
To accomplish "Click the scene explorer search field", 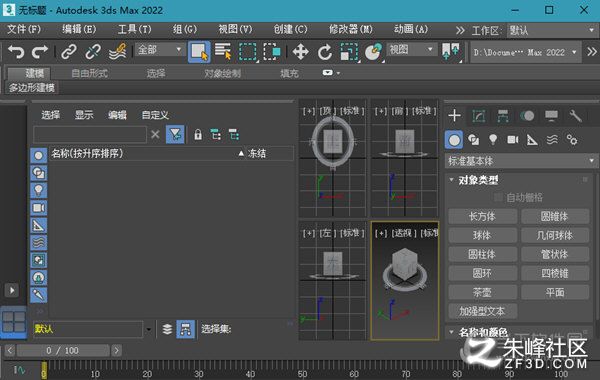I will 90,134.
